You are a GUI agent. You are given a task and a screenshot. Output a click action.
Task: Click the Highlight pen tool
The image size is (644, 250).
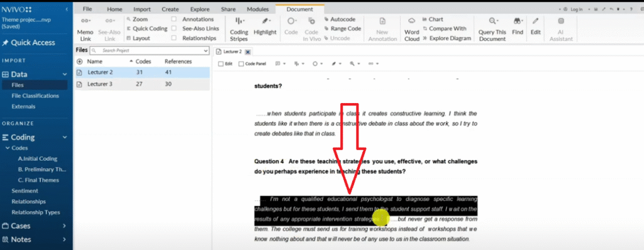pyautogui.click(x=265, y=26)
